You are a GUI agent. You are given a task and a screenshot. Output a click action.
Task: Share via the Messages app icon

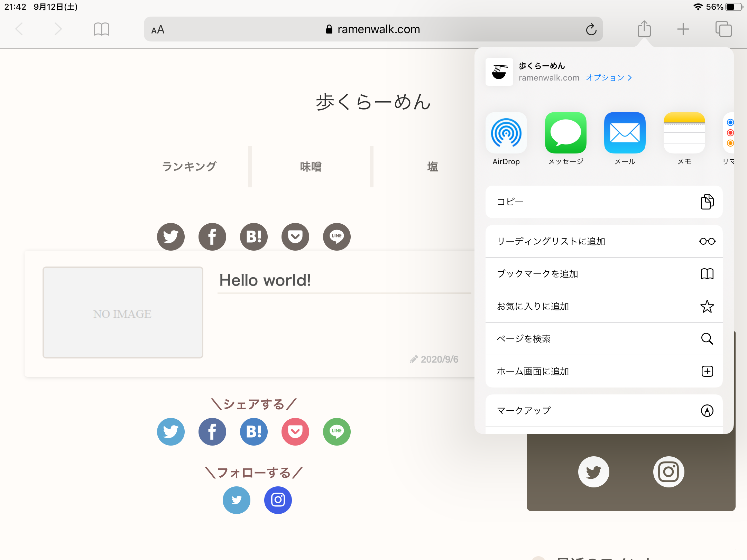[565, 133]
